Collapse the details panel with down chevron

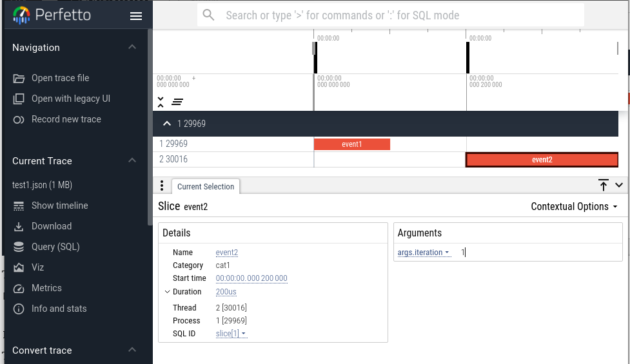pyautogui.click(x=619, y=185)
